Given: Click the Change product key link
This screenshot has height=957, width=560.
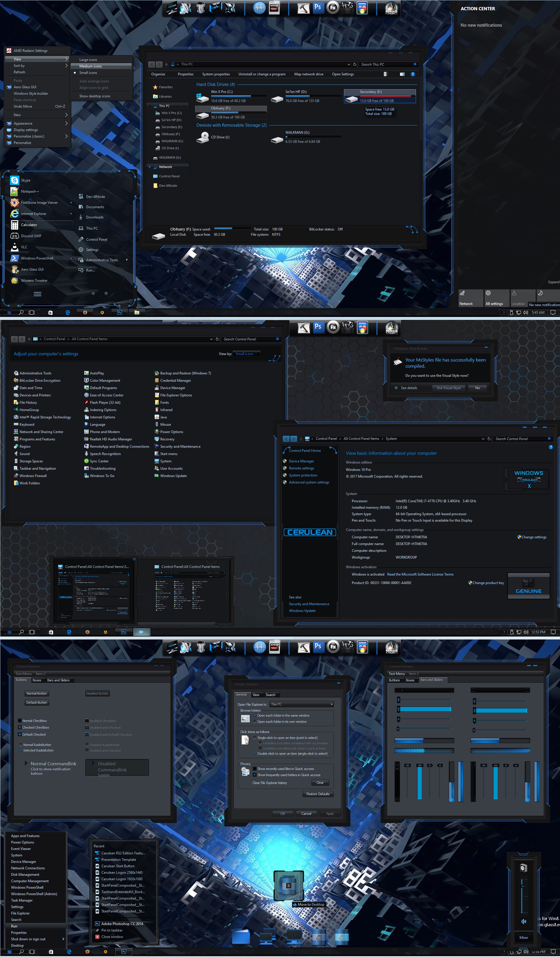Looking at the screenshot, I should pyautogui.click(x=488, y=583).
